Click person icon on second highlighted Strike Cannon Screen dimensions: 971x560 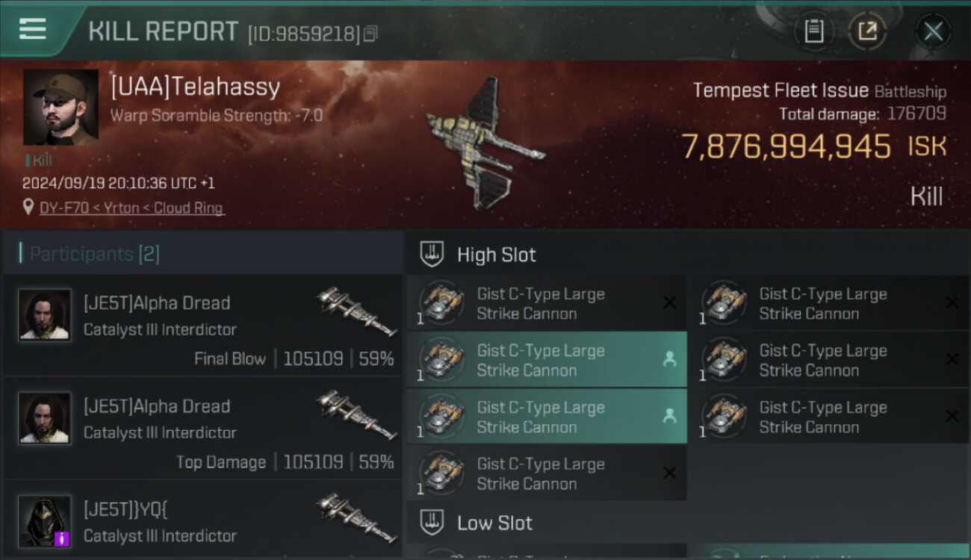pos(669,359)
